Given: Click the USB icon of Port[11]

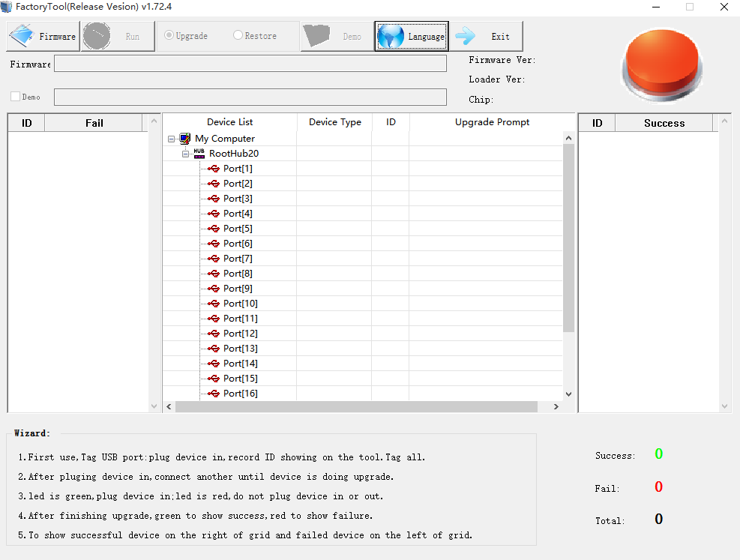Looking at the screenshot, I should coord(214,319).
